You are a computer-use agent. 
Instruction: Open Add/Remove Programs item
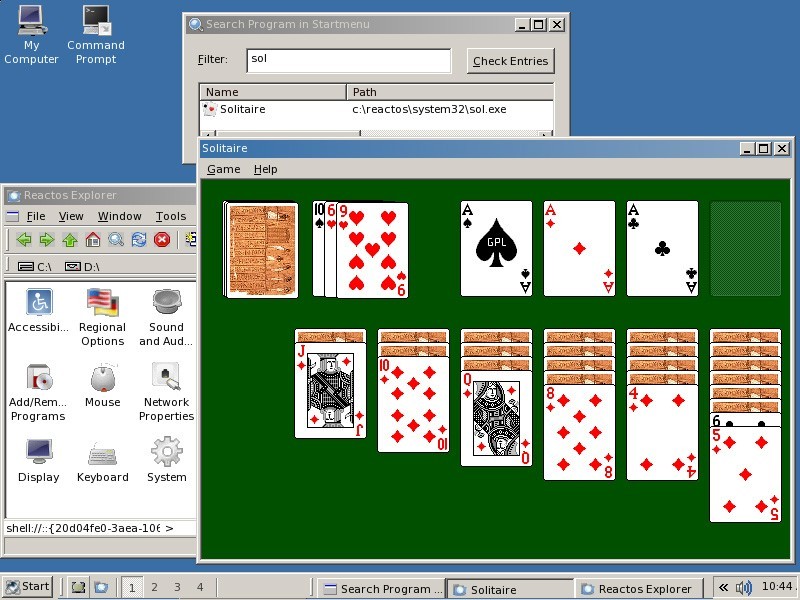point(38,393)
